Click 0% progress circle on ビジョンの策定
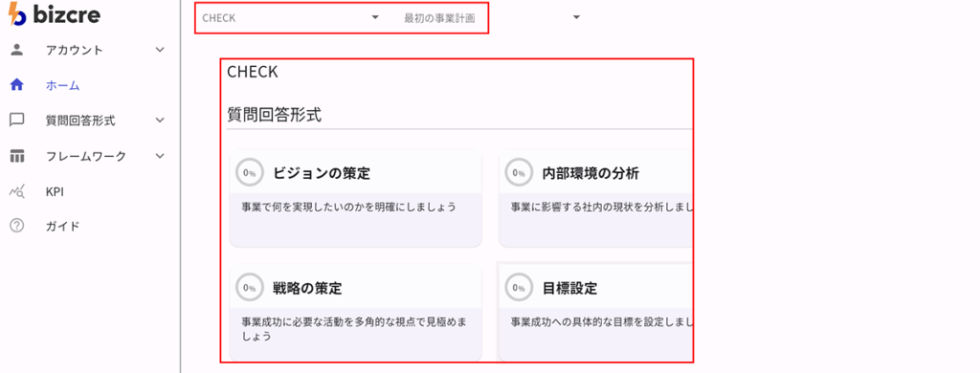Image resolution: width=980 pixels, height=373 pixels. (250, 173)
